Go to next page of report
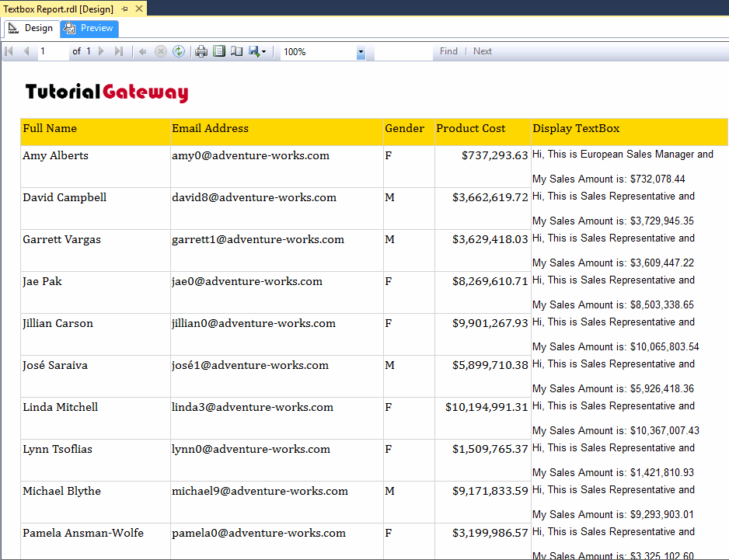 coord(101,51)
